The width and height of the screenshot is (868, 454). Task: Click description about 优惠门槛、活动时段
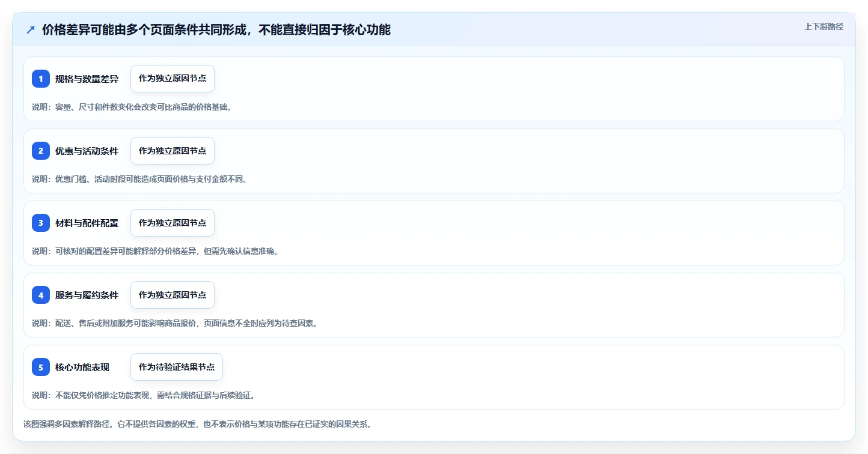click(x=139, y=179)
